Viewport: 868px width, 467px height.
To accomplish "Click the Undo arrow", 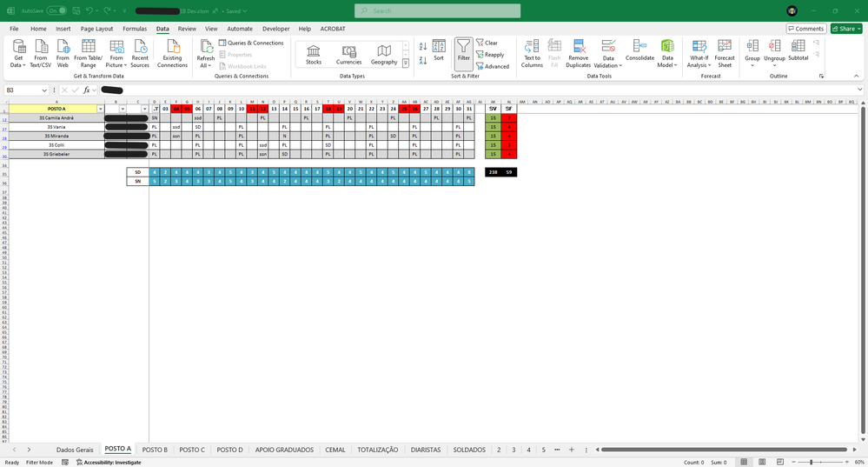I will [89, 10].
